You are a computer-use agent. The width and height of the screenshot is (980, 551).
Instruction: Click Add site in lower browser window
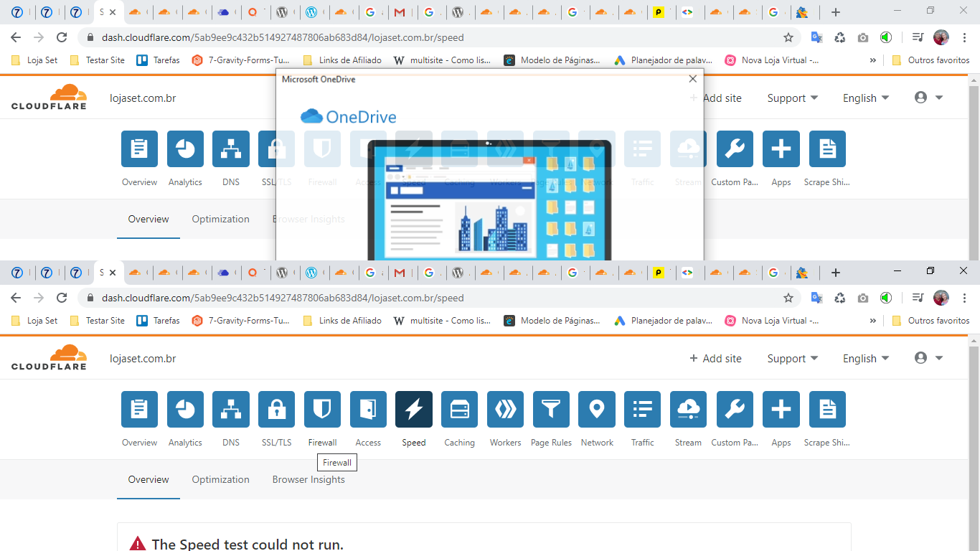(x=715, y=359)
